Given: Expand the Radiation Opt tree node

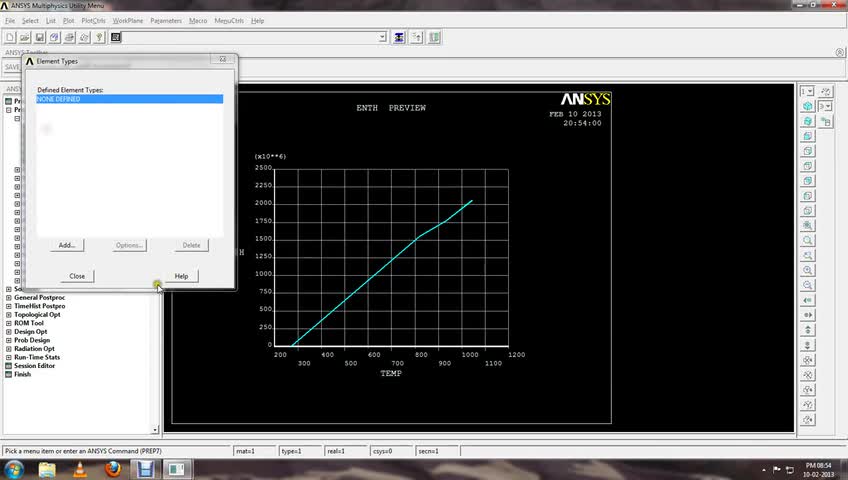Looking at the screenshot, I should pos(9,349).
